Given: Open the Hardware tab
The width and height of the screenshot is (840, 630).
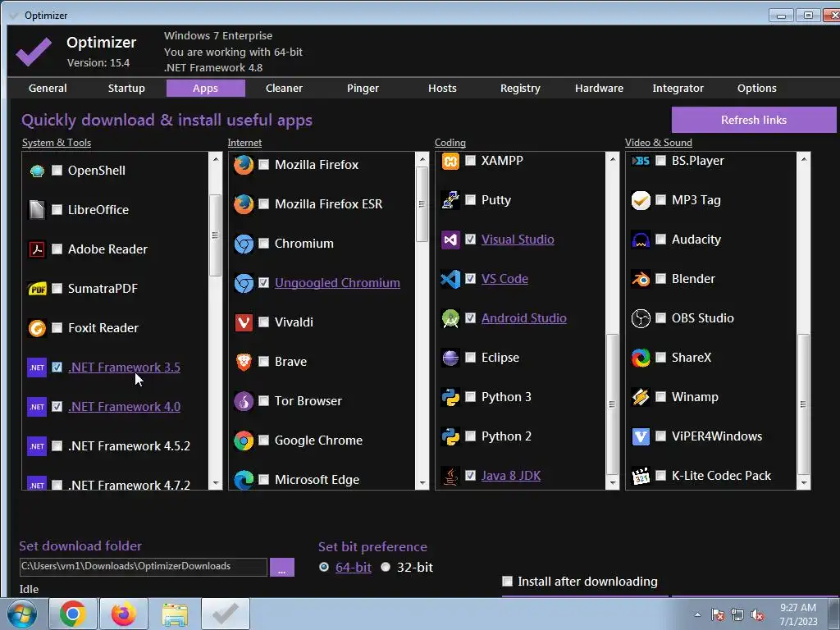Looking at the screenshot, I should (599, 89).
